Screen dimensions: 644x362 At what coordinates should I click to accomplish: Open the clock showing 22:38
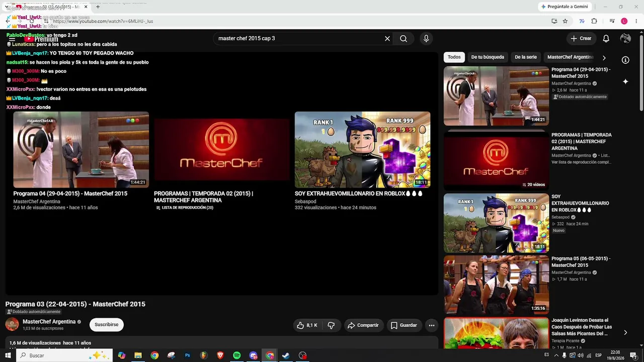(615, 355)
